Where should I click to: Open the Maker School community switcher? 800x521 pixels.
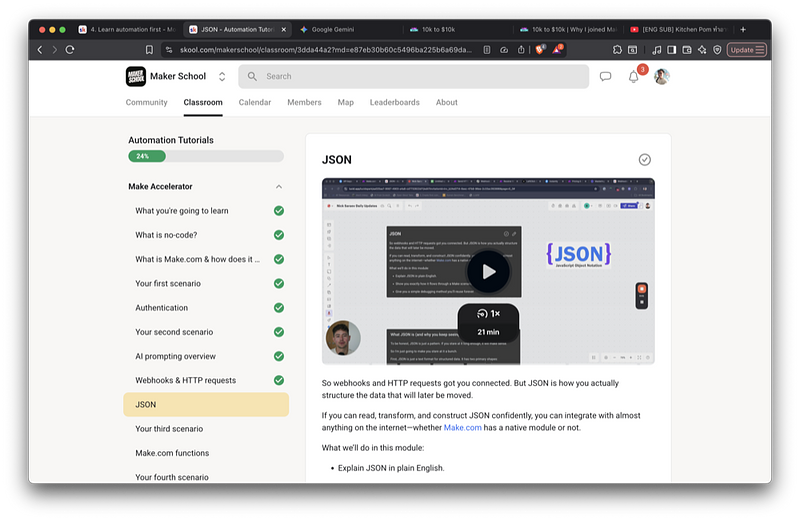coord(222,76)
